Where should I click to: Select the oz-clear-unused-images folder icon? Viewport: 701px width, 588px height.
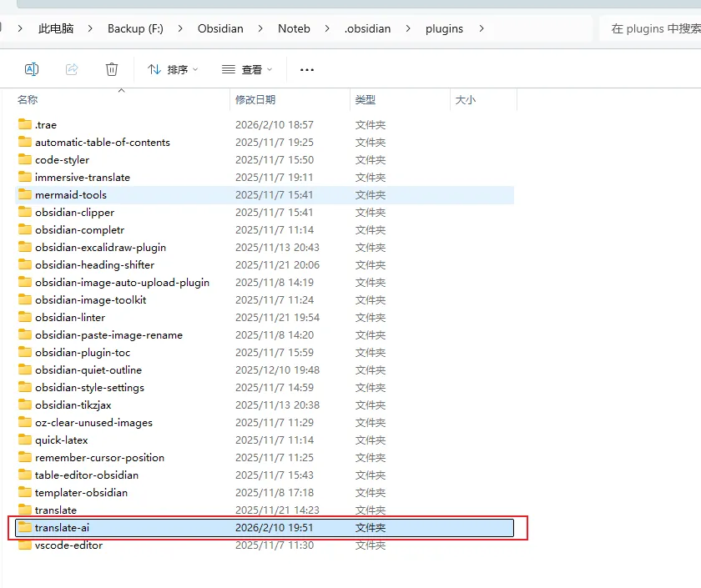25,422
